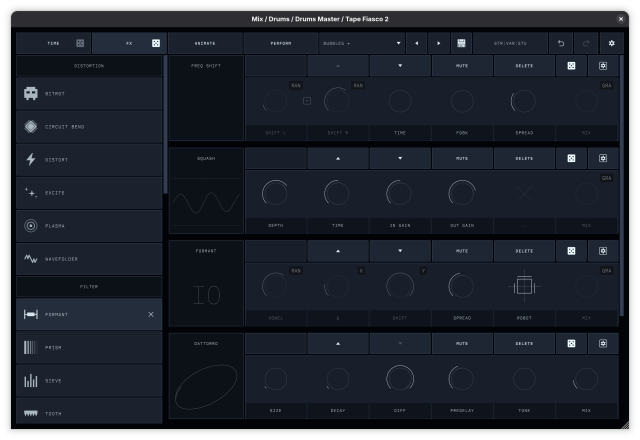The width and height of the screenshot is (640, 440).
Task: Randomize Time tab with its dice icon
Action: pyautogui.click(x=80, y=43)
